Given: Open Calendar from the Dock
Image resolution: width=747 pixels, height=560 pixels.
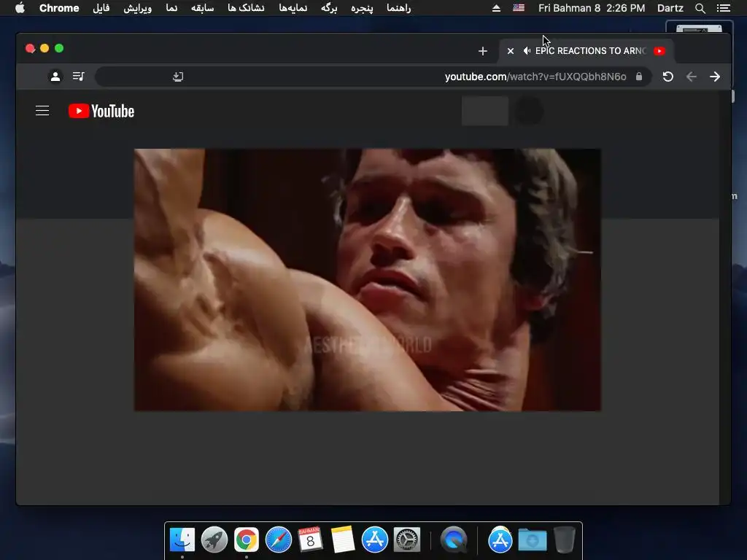Looking at the screenshot, I should click(x=310, y=540).
